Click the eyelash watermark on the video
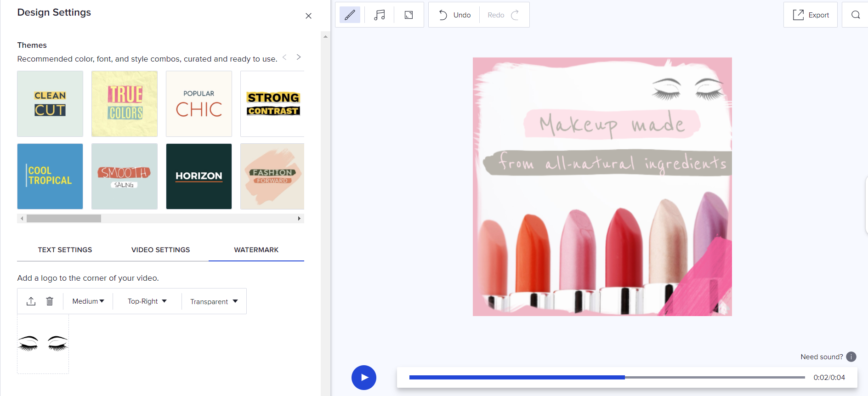The height and width of the screenshot is (396, 868). click(x=688, y=89)
